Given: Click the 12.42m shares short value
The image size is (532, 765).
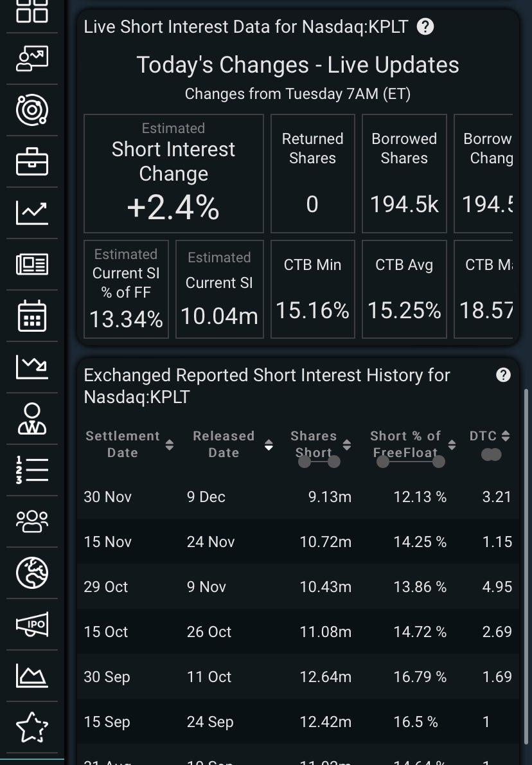Looking at the screenshot, I should tap(326, 721).
